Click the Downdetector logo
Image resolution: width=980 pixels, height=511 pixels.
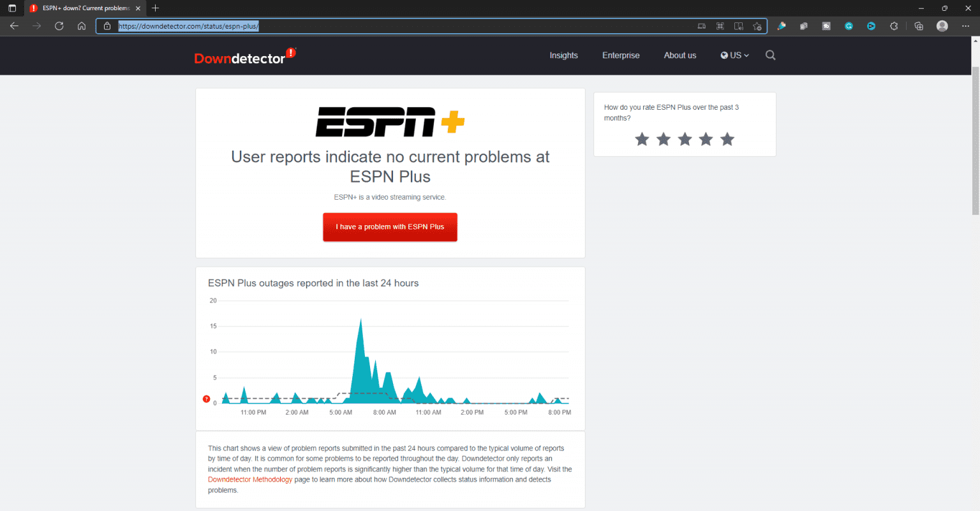tap(244, 56)
